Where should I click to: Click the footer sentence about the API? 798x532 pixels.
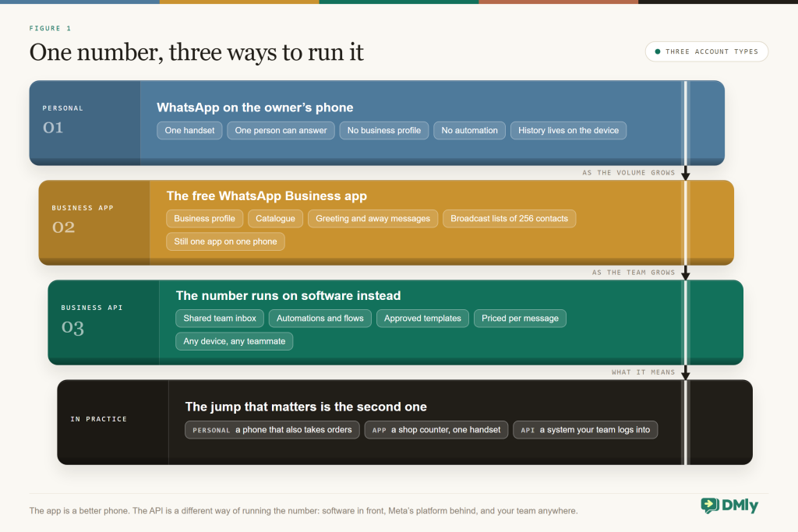[303, 511]
